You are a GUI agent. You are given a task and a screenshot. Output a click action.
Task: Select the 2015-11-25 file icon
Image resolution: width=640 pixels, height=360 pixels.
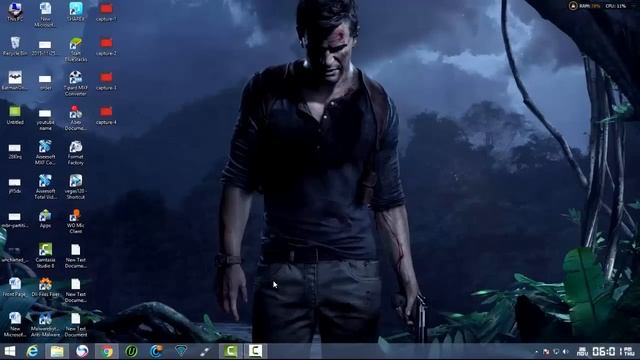point(45,47)
